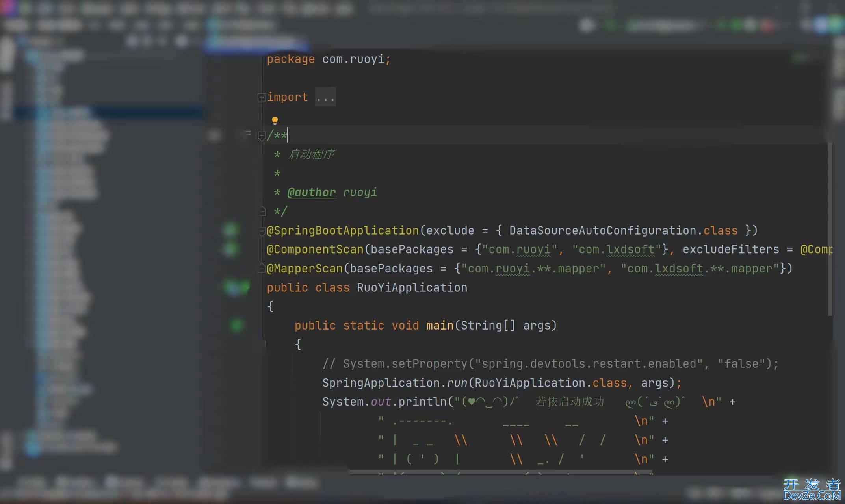Click 'RuoYiApplication' in the class declaration

click(x=412, y=288)
